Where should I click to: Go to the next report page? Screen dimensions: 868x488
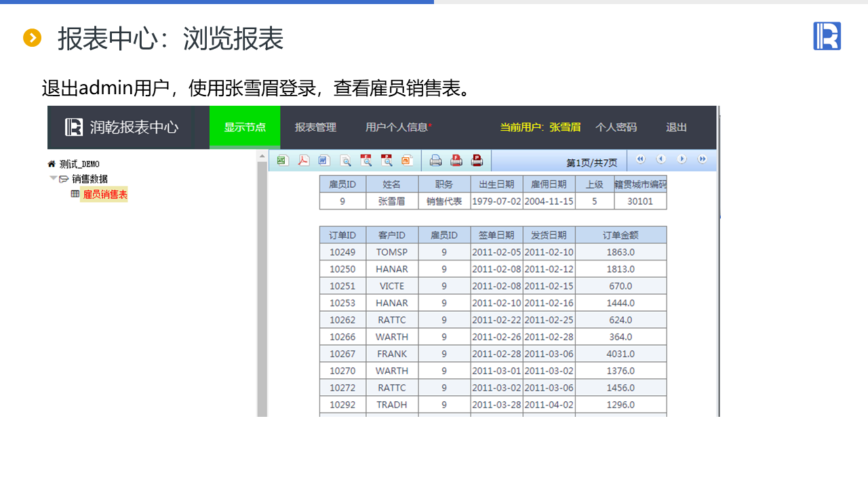682,159
